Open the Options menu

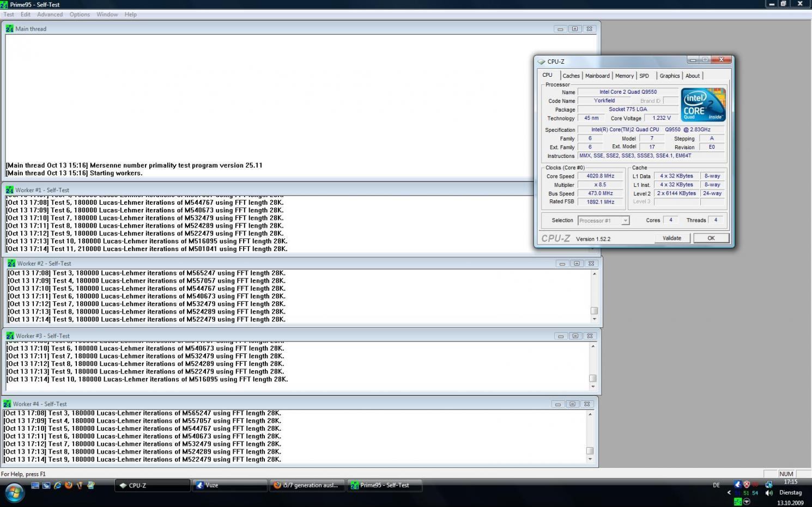[x=80, y=14]
